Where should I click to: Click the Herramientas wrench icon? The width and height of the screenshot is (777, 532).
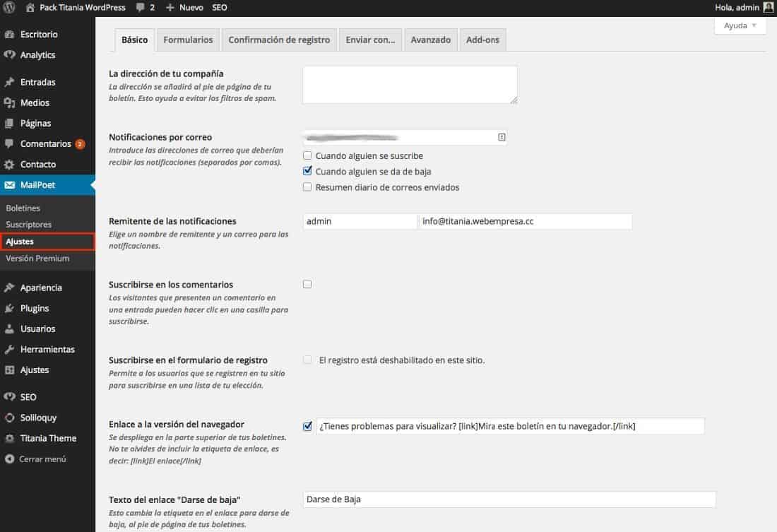(9, 349)
